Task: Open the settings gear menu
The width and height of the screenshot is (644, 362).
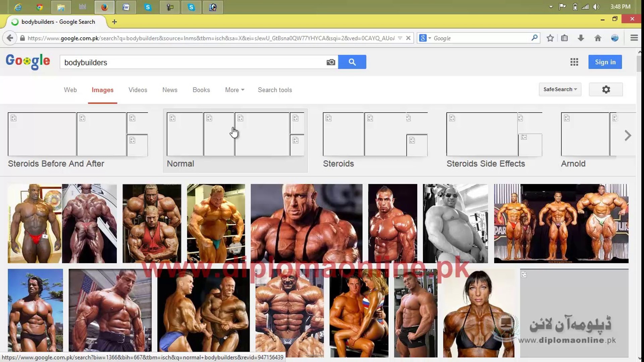Action: [x=606, y=89]
